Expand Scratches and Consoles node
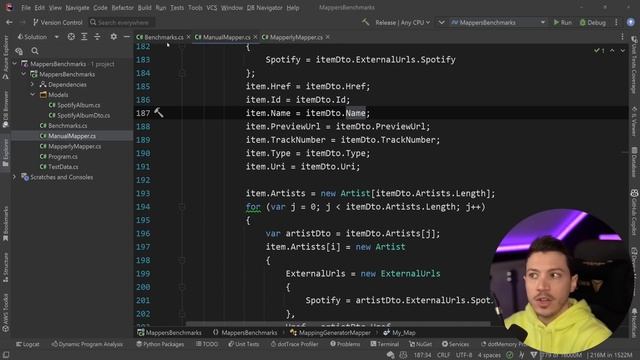Viewport: 640px width, 360px height. 15,177
